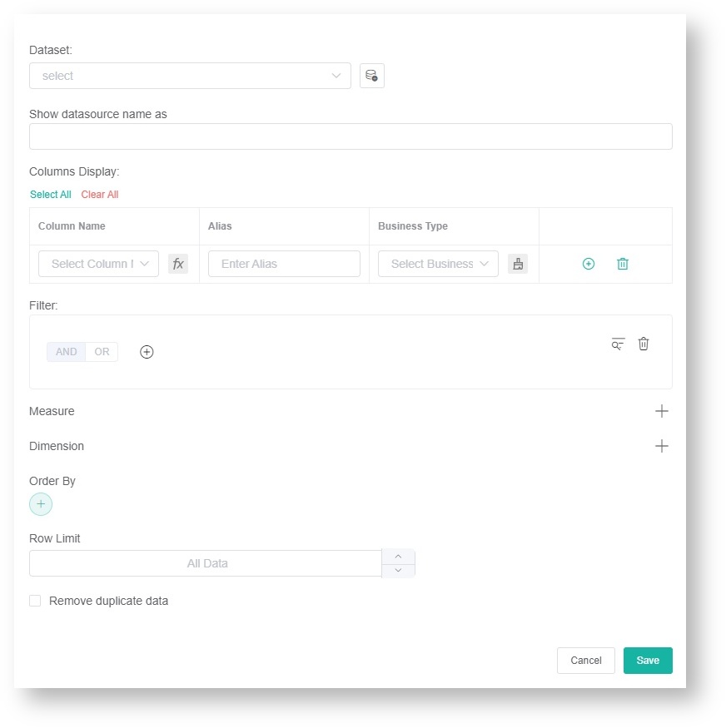Open the Select Business Type dropdown

(438, 264)
